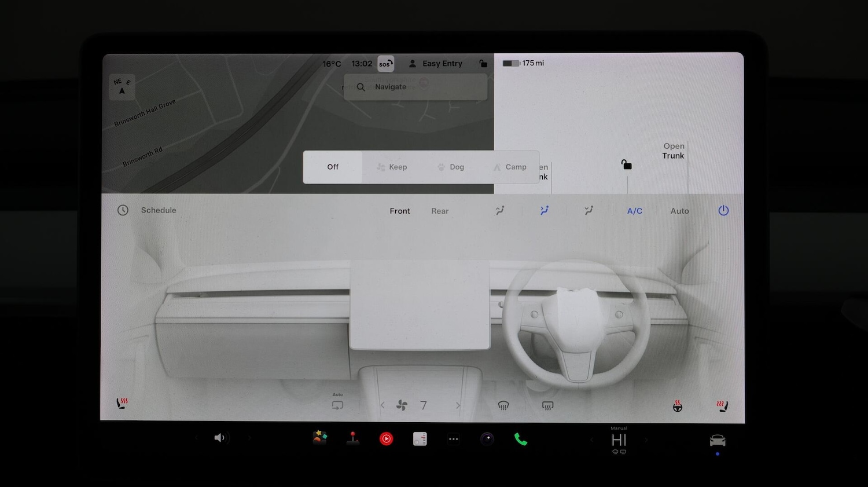Enable Auto climate mode
The width and height of the screenshot is (868, 487).
[x=679, y=211]
